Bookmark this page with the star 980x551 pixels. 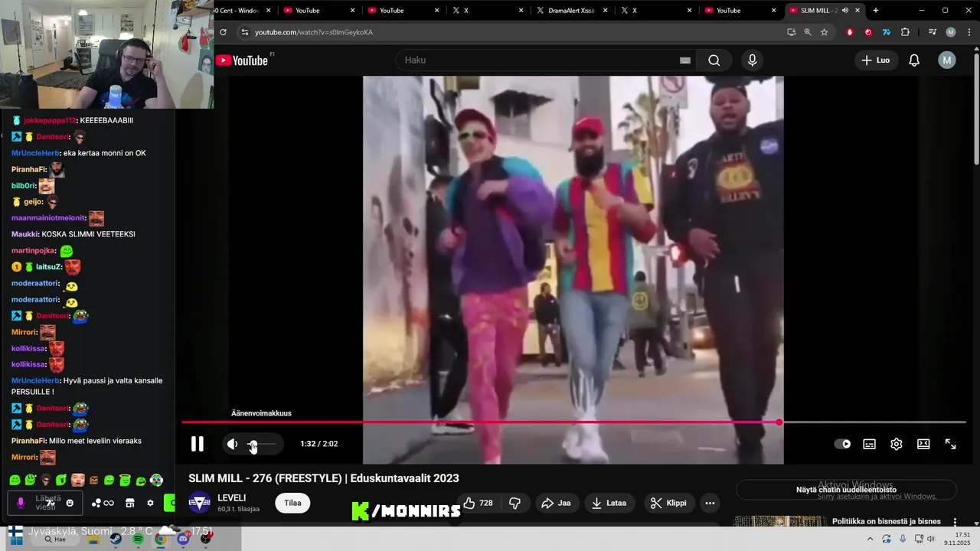[x=824, y=32]
